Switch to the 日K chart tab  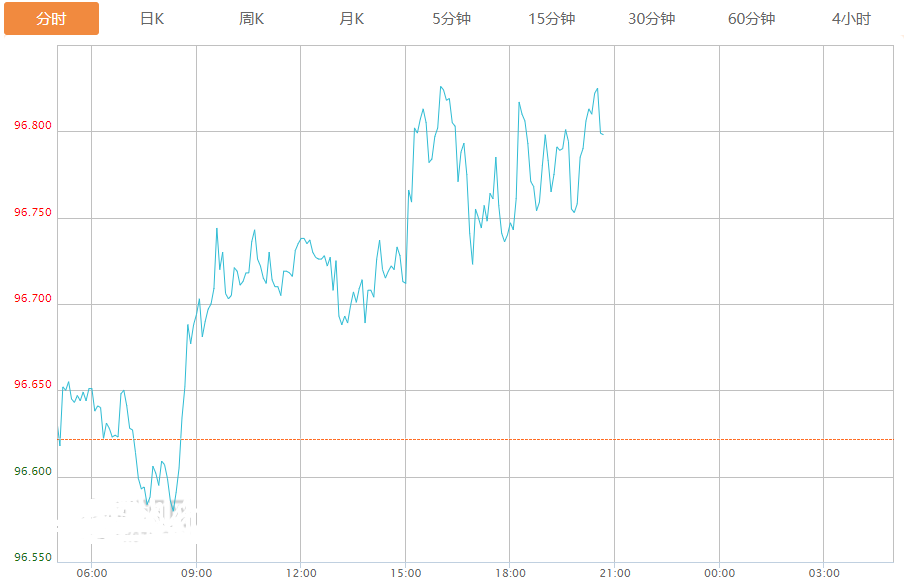pos(151,19)
